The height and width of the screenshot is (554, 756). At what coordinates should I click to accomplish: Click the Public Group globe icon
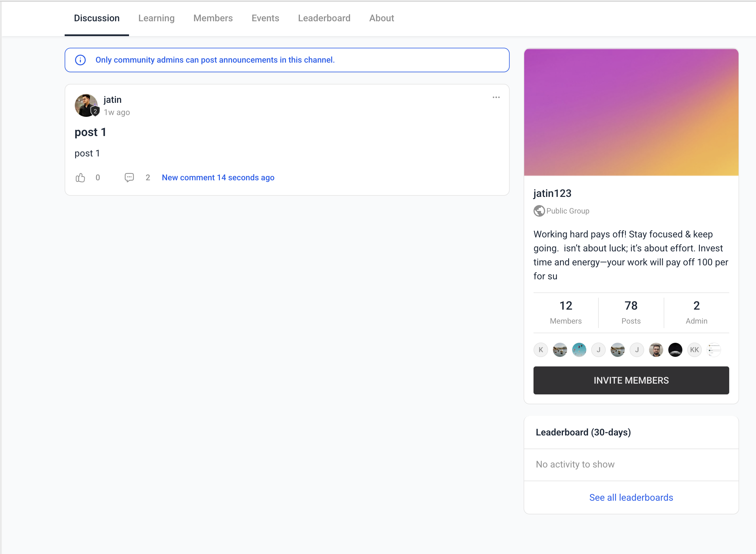(x=539, y=211)
